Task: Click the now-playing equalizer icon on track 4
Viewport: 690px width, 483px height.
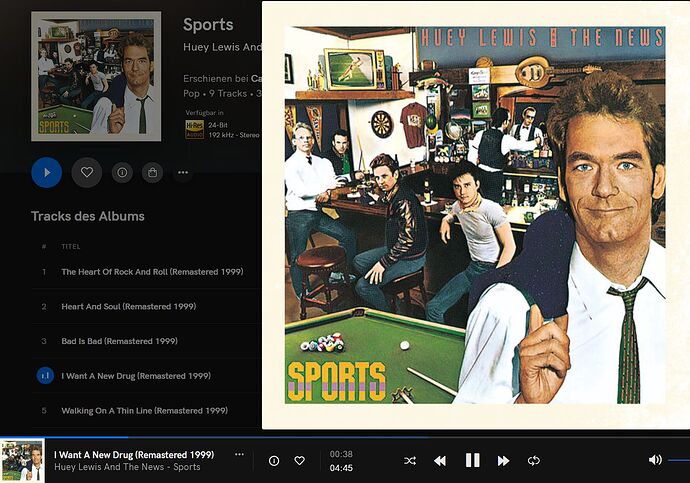Action: click(45, 376)
